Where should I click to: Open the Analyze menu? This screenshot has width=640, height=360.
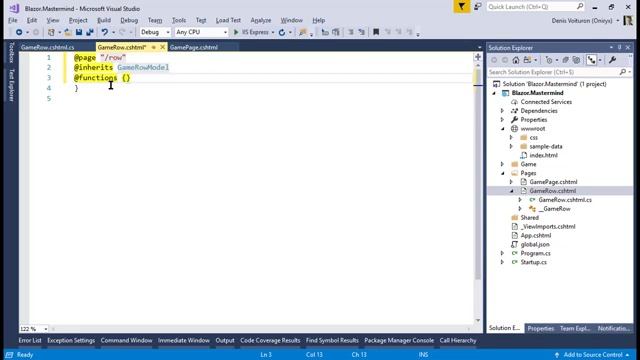click(260, 20)
